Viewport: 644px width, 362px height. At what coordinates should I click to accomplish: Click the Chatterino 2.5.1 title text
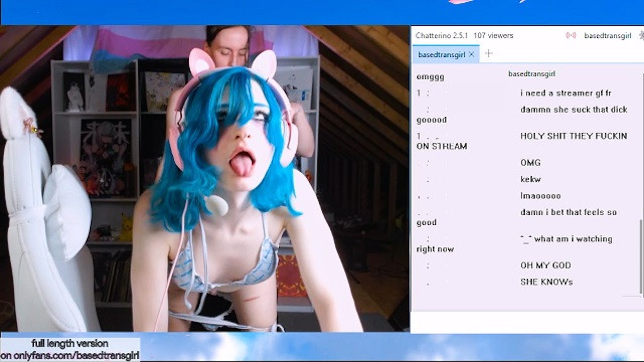coord(441,36)
